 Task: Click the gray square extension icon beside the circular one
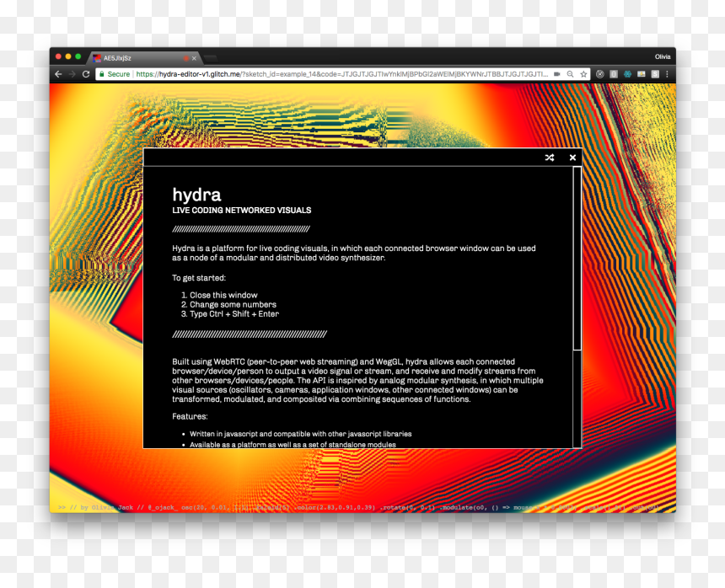pos(614,74)
